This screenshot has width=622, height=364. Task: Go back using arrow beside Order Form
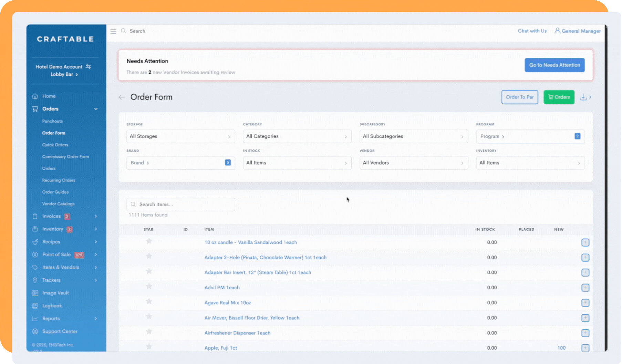pyautogui.click(x=122, y=97)
